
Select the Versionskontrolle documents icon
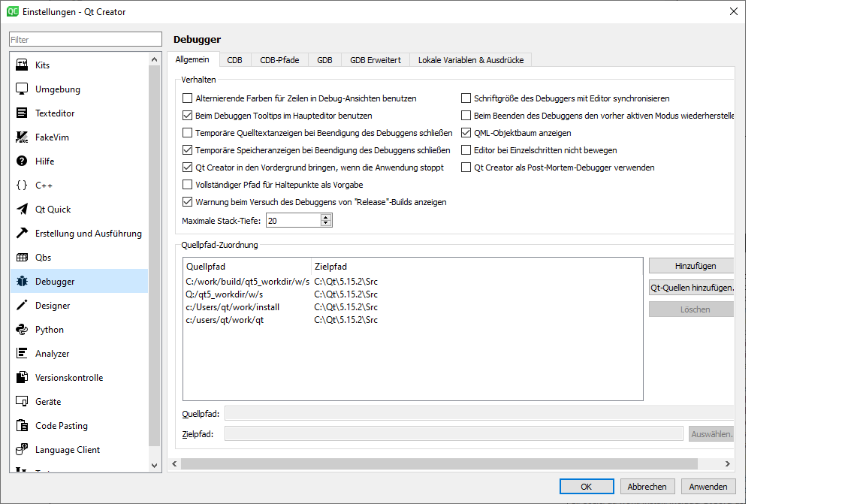pyautogui.click(x=22, y=378)
